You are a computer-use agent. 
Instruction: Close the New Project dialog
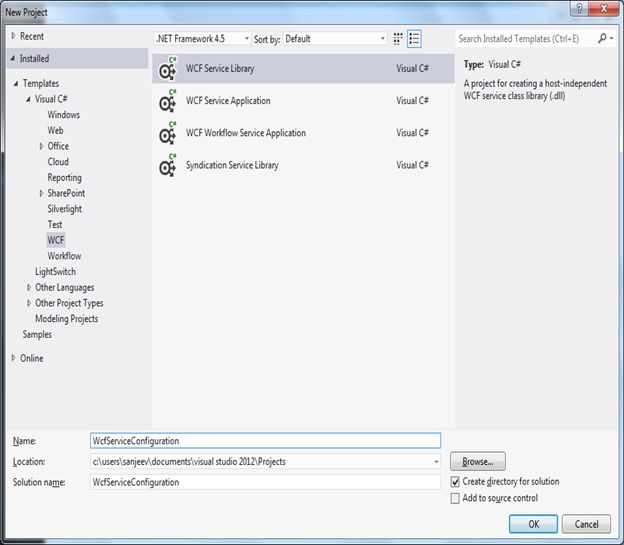[x=604, y=8]
